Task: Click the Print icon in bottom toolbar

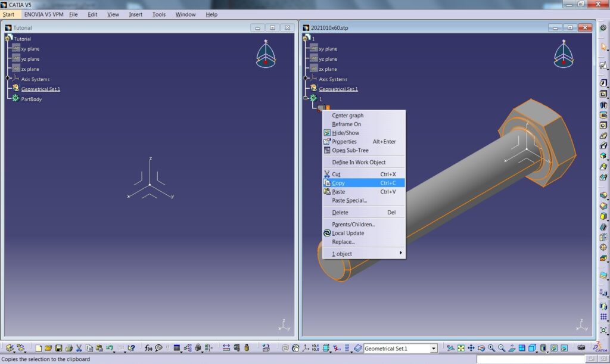Action: 69,348
